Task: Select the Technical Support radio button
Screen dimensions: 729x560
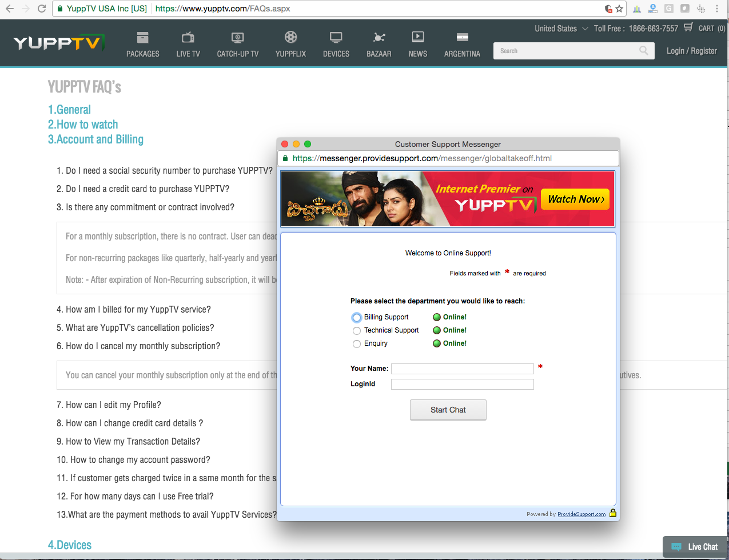Action: click(357, 331)
